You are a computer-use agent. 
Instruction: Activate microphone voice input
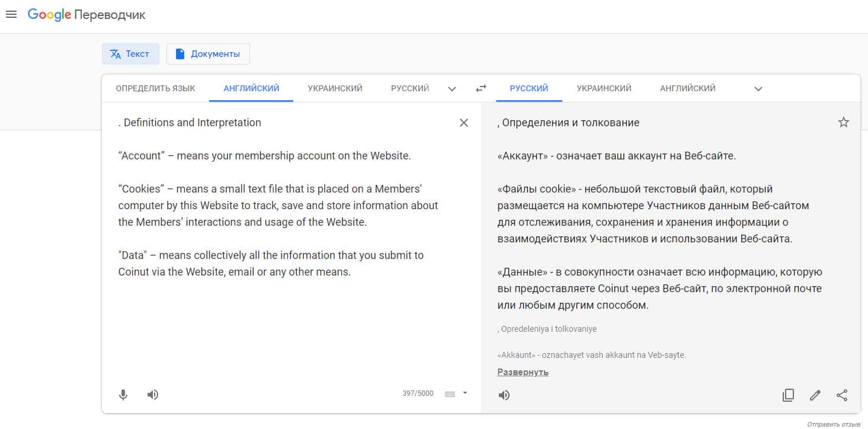[123, 395]
